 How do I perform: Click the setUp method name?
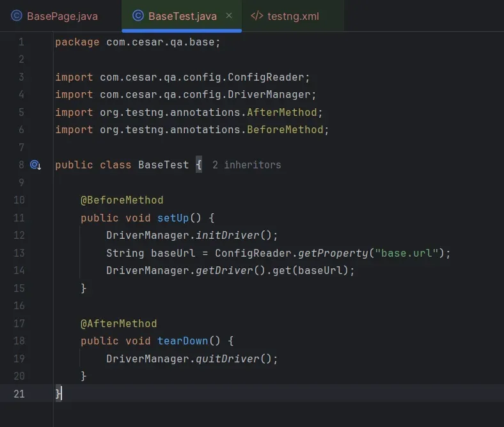click(173, 218)
